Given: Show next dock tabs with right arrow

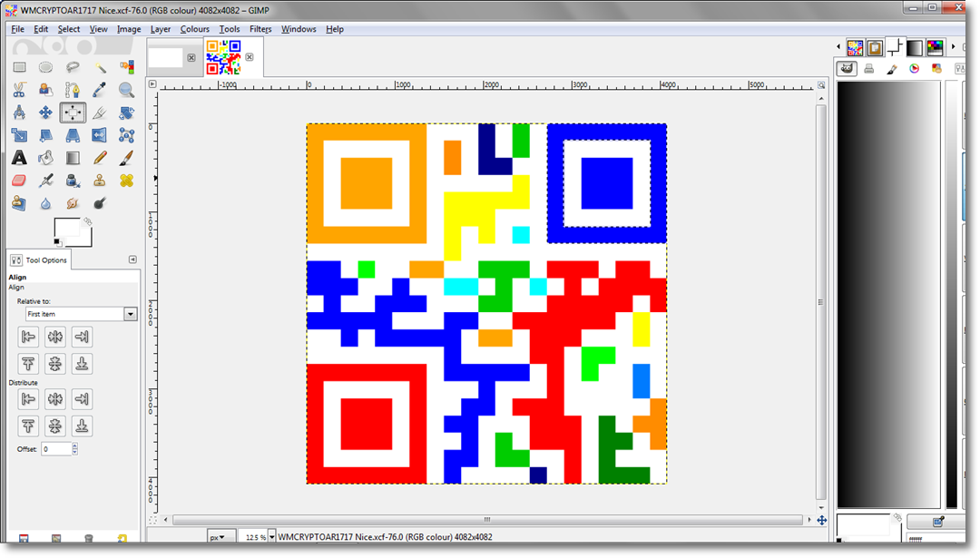Looking at the screenshot, I should click(x=953, y=47).
